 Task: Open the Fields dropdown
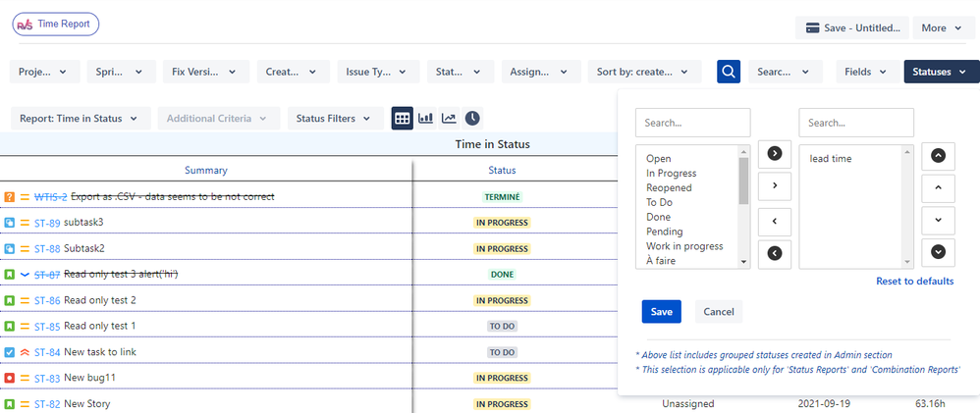tap(866, 72)
